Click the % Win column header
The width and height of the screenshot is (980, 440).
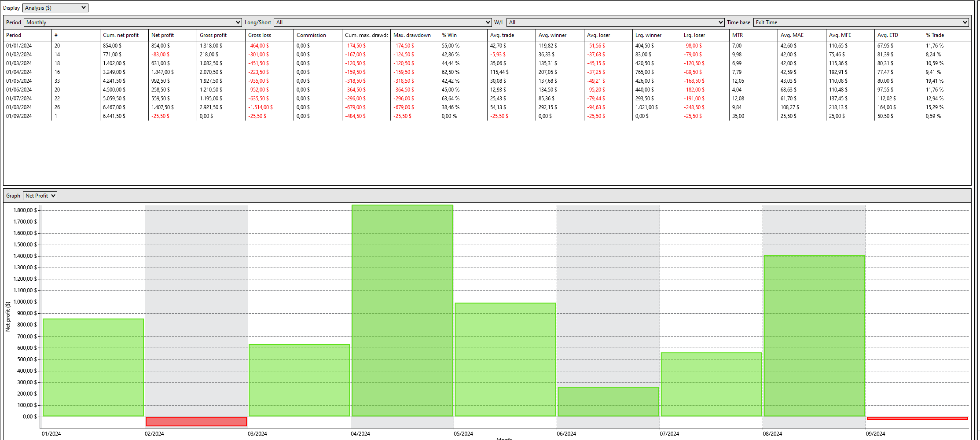(x=463, y=35)
